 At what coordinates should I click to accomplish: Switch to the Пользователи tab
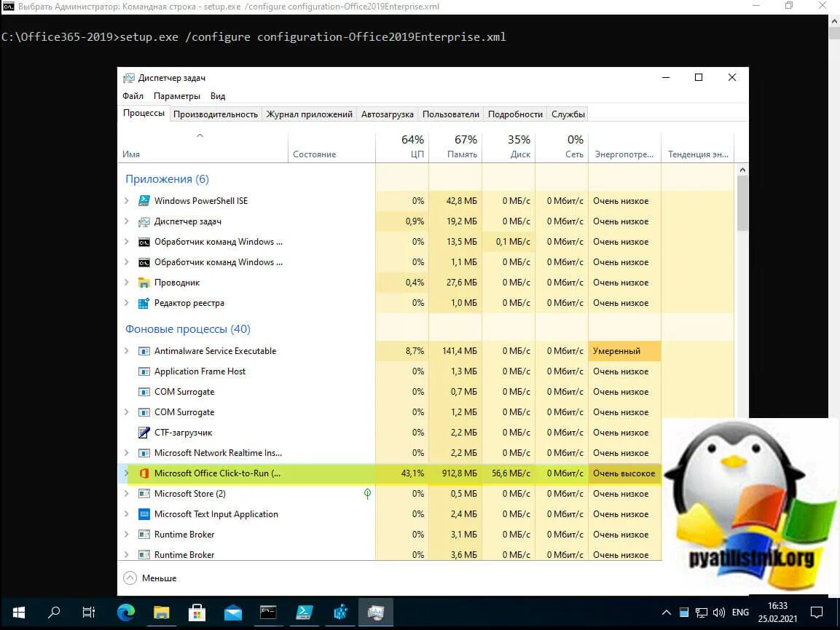(450, 114)
